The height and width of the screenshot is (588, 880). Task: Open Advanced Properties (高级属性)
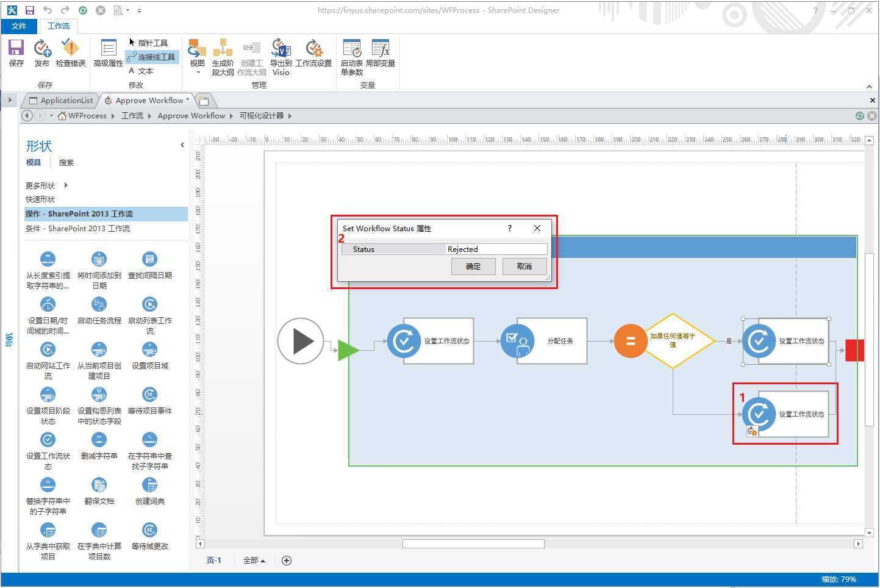(x=109, y=52)
